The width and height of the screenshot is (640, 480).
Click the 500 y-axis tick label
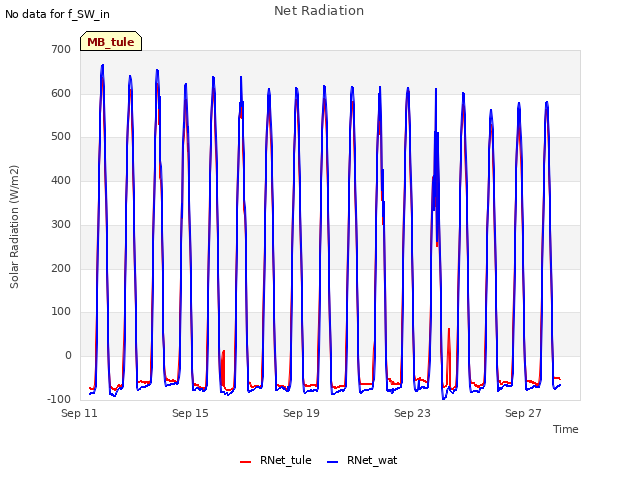point(61,137)
